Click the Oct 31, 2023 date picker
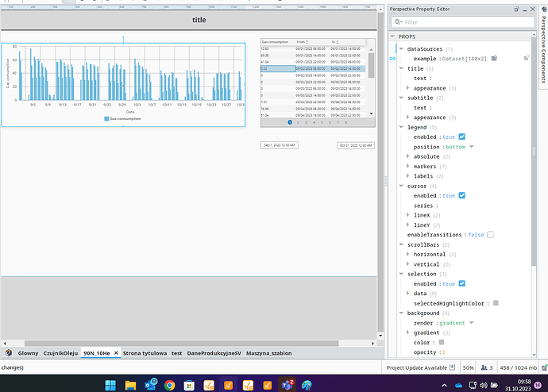Viewport: 548px width, 392px height. tap(356, 145)
